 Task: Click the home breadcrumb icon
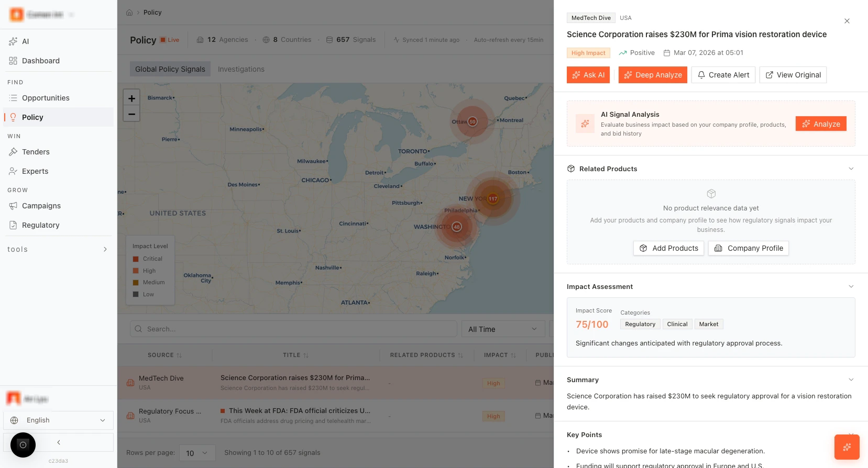pos(129,13)
